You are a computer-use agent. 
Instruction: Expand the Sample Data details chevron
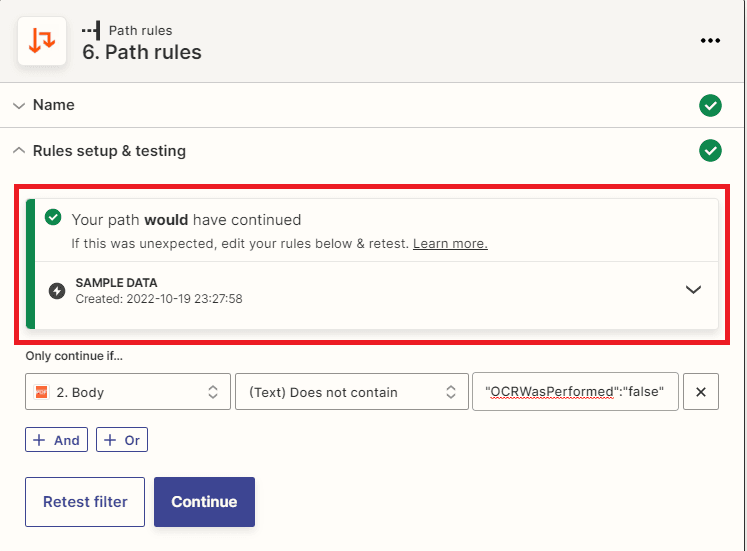(x=693, y=290)
